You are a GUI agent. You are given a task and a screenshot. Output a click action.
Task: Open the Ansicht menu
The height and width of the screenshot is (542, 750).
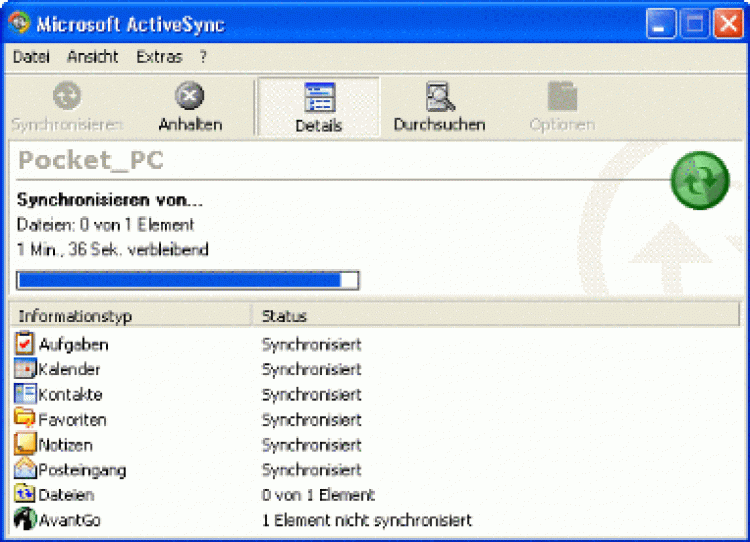(x=93, y=57)
